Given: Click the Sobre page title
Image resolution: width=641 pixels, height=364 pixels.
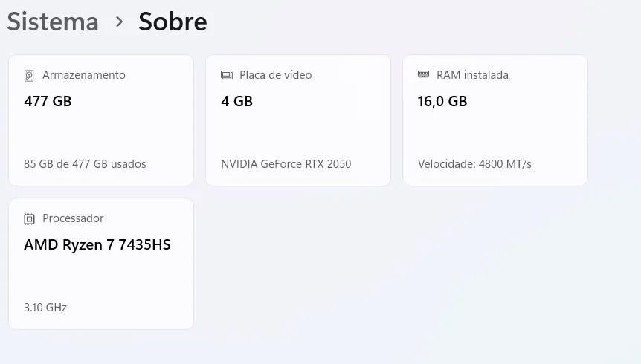Looking at the screenshot, I should click(173, 22).
